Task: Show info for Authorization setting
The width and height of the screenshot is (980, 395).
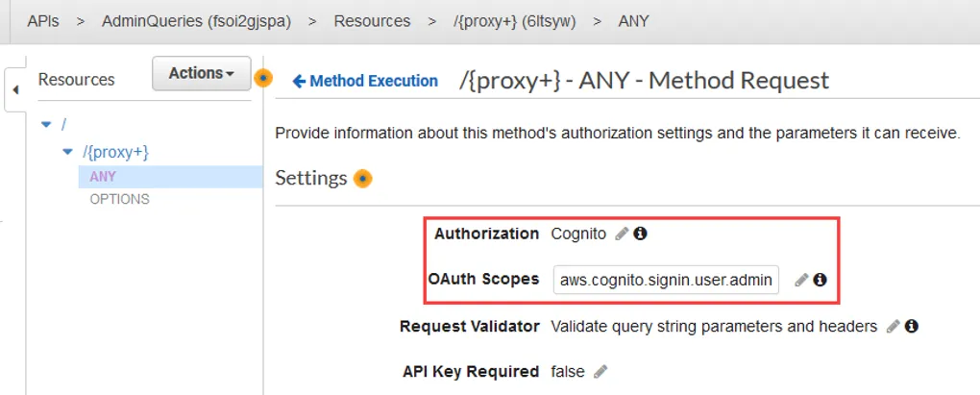Action: coord(640,234)
